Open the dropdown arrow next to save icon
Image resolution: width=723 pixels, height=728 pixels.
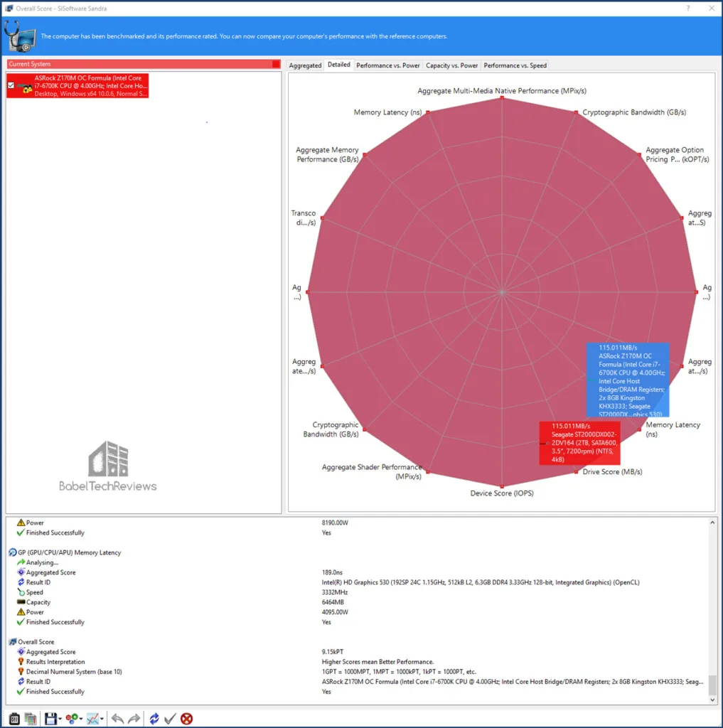pyautogui.click(x=59, y=719)
